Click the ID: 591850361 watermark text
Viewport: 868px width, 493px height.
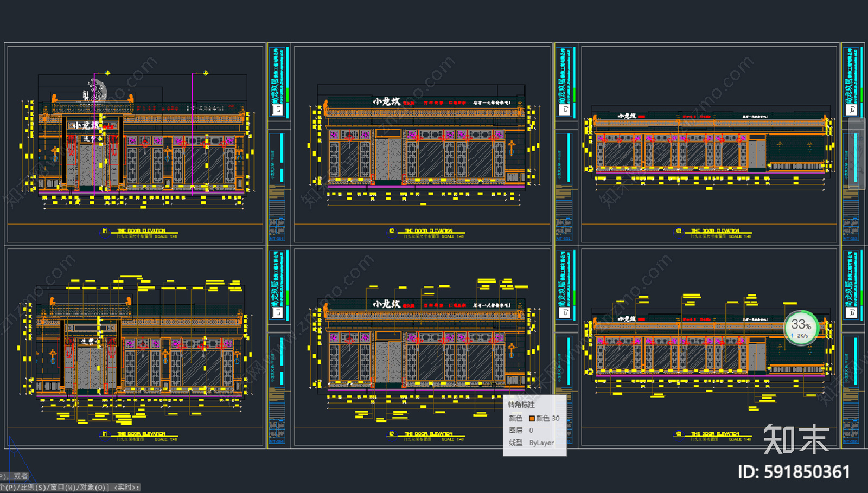coord(794,472)
